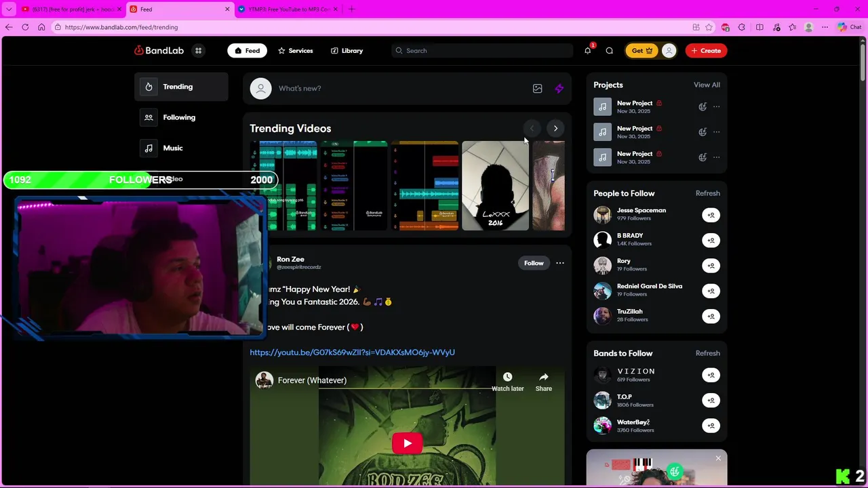
Task: Click the purple lightning bolt icon
Action: click(559, 88)
